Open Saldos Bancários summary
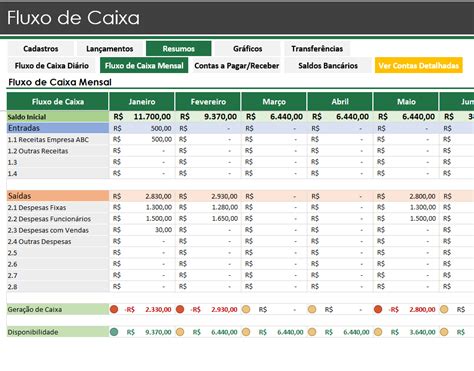The height and width of the screenshot is (371, 474). (328, 66)
